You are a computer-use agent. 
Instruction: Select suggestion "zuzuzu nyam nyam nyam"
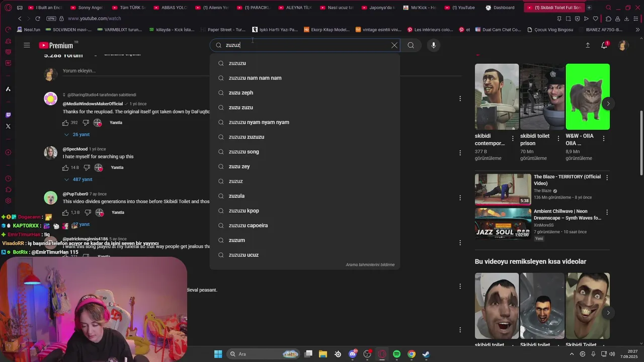[x=305, y=122]
